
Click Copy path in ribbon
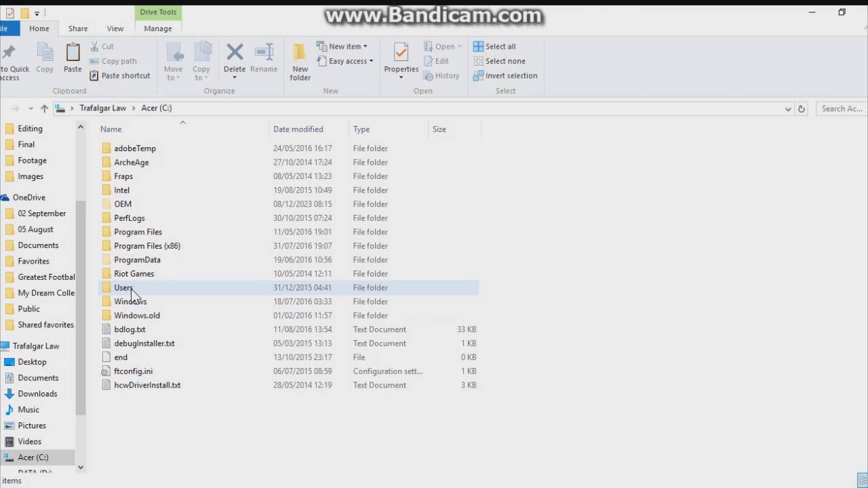coord(113,61)
